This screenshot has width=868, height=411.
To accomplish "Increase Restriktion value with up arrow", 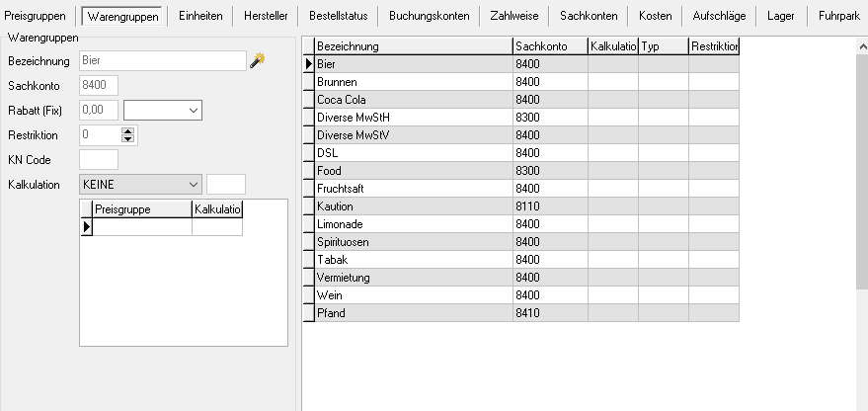I will [128, 129].
